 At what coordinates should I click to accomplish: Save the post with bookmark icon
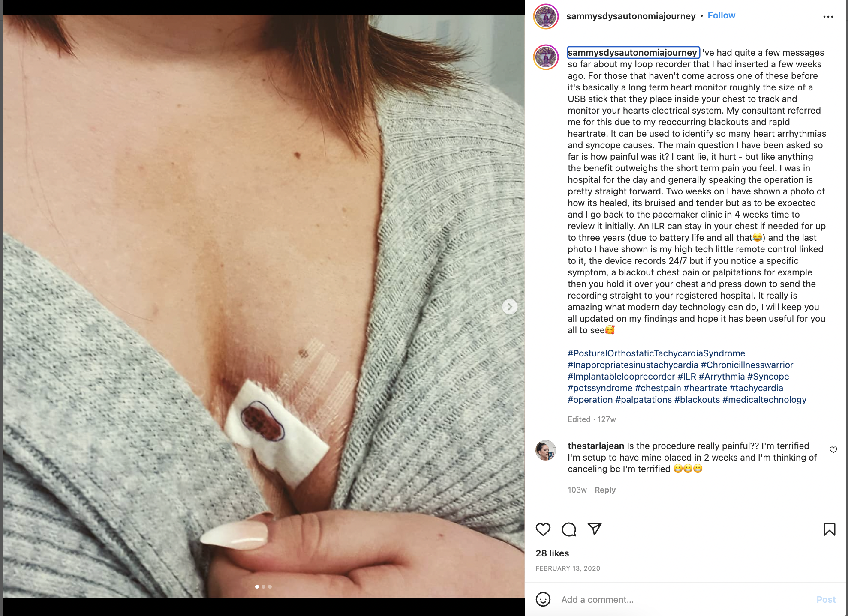click(x=829, y=529)
